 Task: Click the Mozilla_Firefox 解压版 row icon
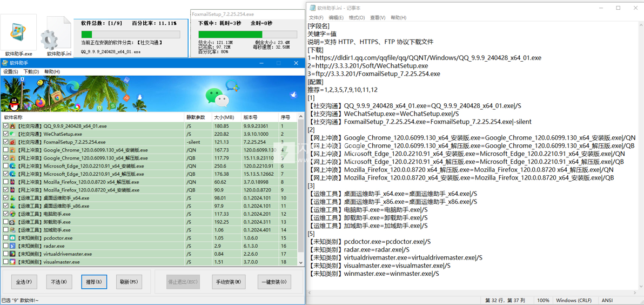click(x=12, y=182)
